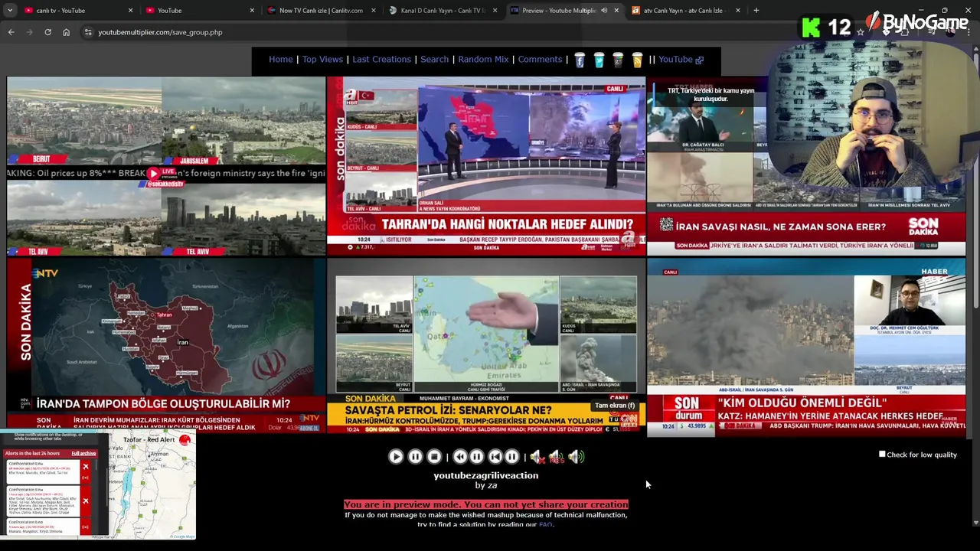Click the Beirut/Jerusalem/Tel Aviv live cam video
Image resolution: width=980 pixels, height=551 pixels.
pyautogui.click(x=166, y=166)
